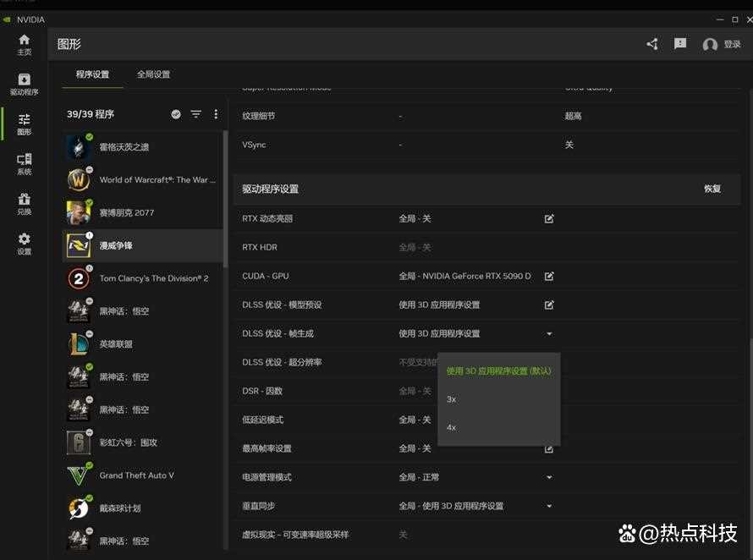Expand the 垂直同步 dropdown
Image resolution: width=753 pixels, height=560 pixels.
point(549,506)
